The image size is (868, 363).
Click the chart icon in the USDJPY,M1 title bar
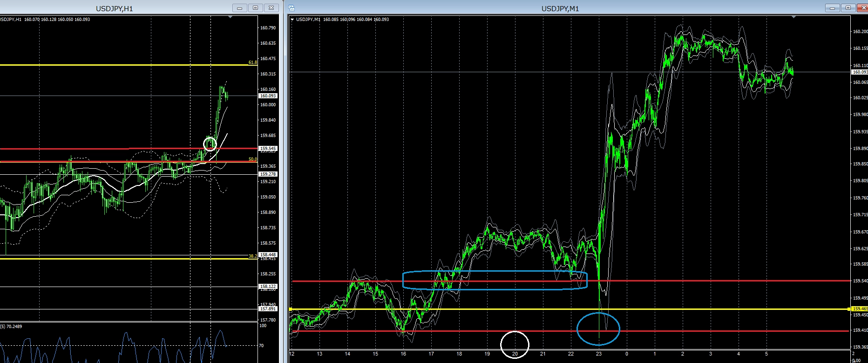pyautogui.click(x=292, y=8)
